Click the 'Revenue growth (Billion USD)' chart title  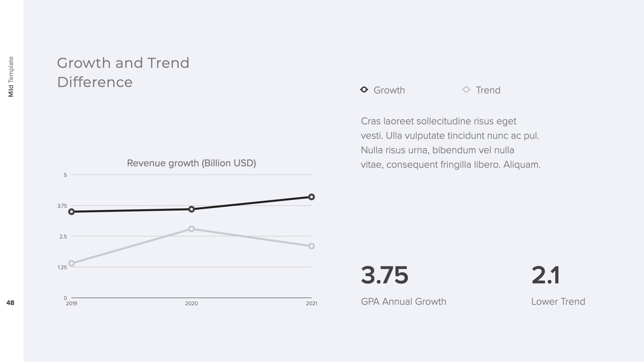tap(191, 163)
